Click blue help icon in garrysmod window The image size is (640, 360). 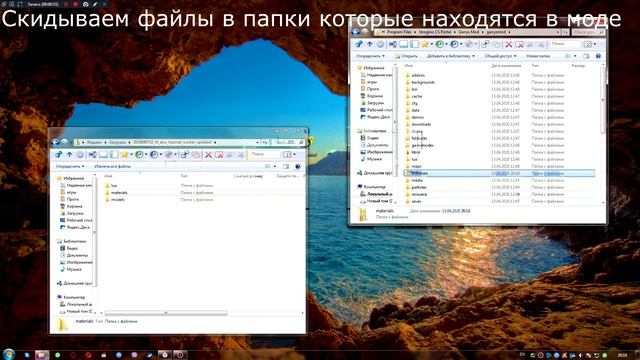click(598, 56)
